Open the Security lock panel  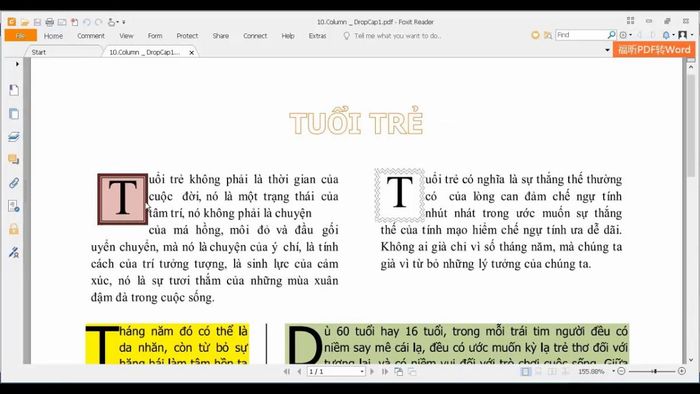pos(14,229)
